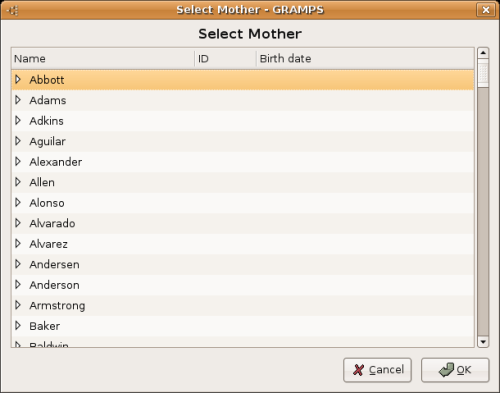Select the Alexander row text
This screenshot has height=393, width=500.
click(x=56, y=162)
